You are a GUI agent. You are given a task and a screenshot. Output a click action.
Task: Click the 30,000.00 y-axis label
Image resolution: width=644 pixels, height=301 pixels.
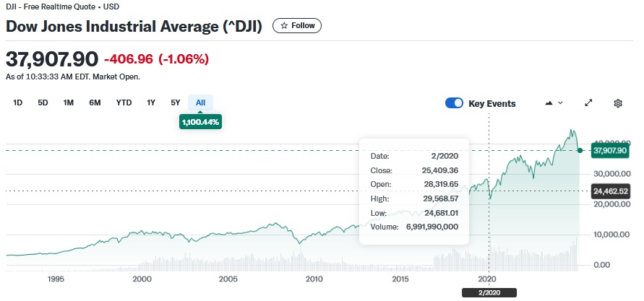(x=611, y=174)
